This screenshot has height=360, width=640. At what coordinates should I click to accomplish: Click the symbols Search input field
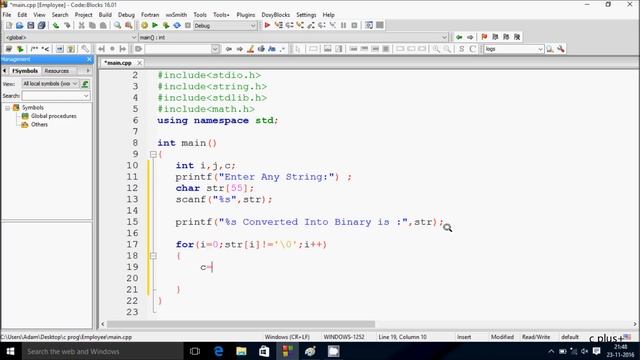[52, 96]
